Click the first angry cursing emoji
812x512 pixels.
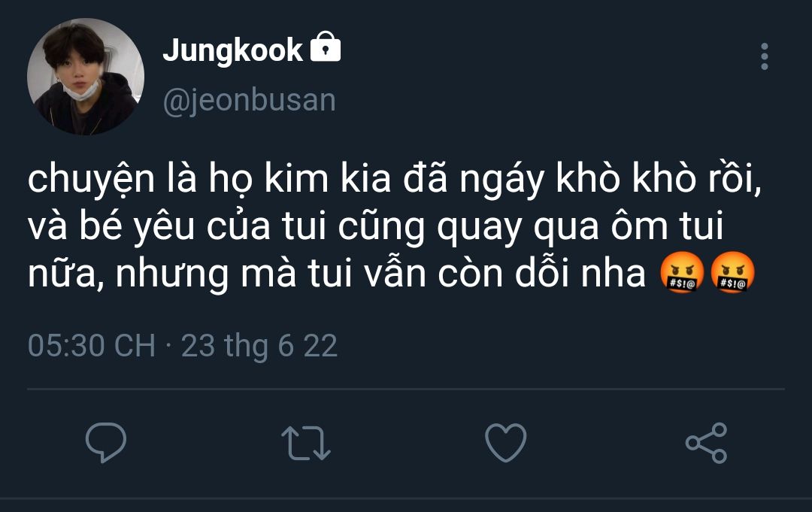(681, 274)
